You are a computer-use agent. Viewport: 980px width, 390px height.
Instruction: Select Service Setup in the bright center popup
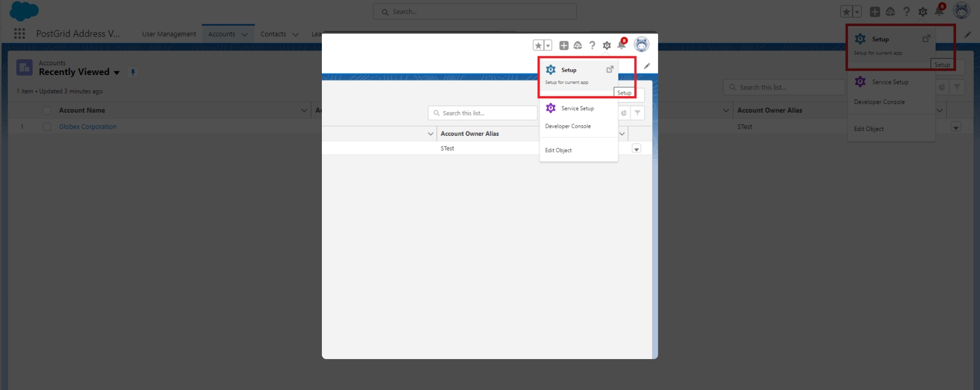(577, 108)
